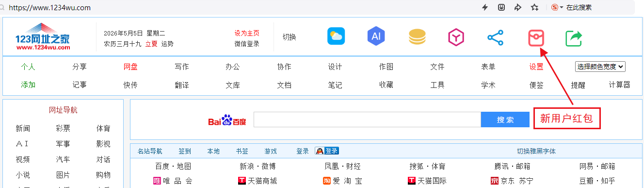Viewport: 644px width, 188px height.
Task: Open the 写作 menu item
Action: coord(182,67)
